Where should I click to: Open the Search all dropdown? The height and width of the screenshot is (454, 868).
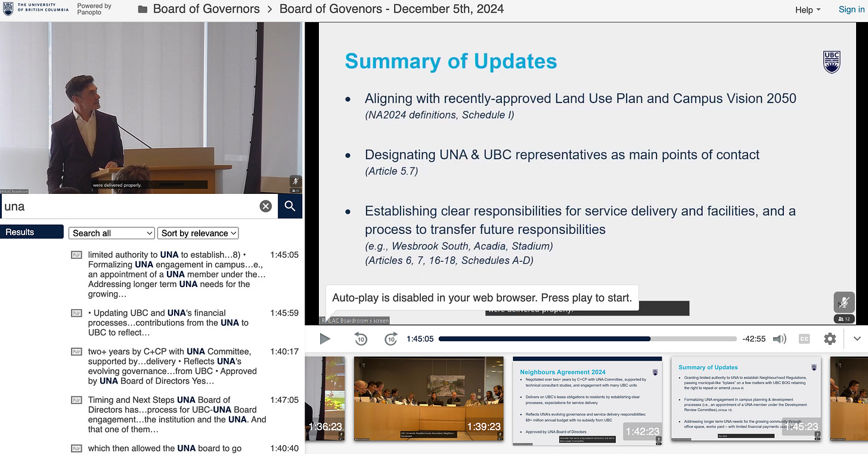point(111,233)
